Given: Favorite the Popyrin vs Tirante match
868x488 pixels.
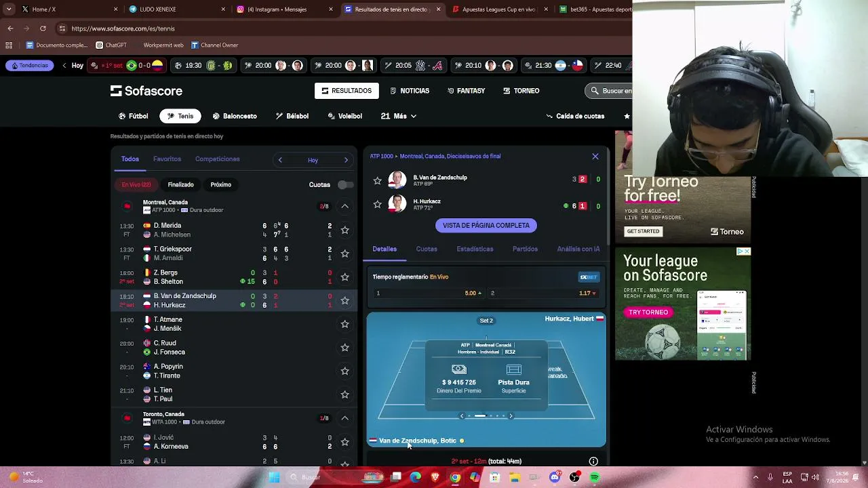Looking at the screenshot, I should [x=344, y=371].
